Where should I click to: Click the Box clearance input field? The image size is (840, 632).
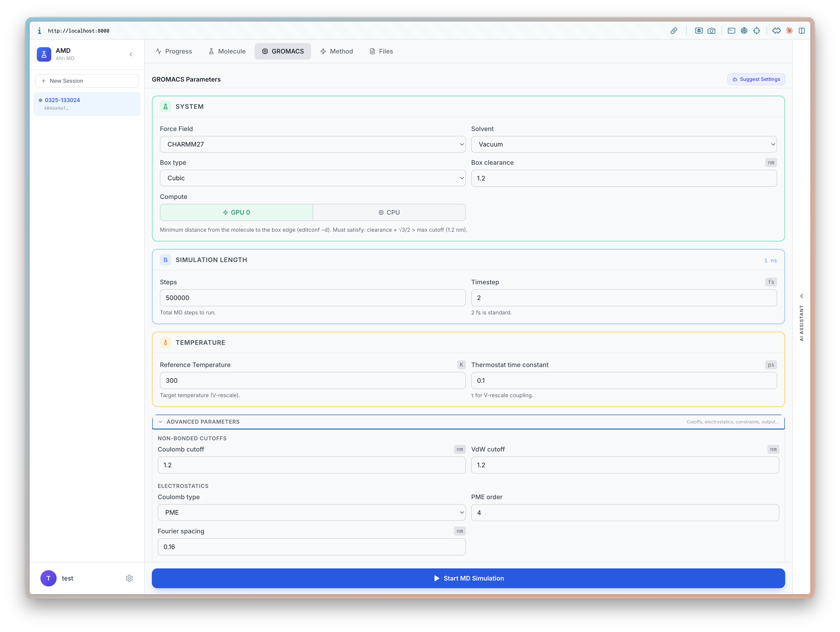624,178
